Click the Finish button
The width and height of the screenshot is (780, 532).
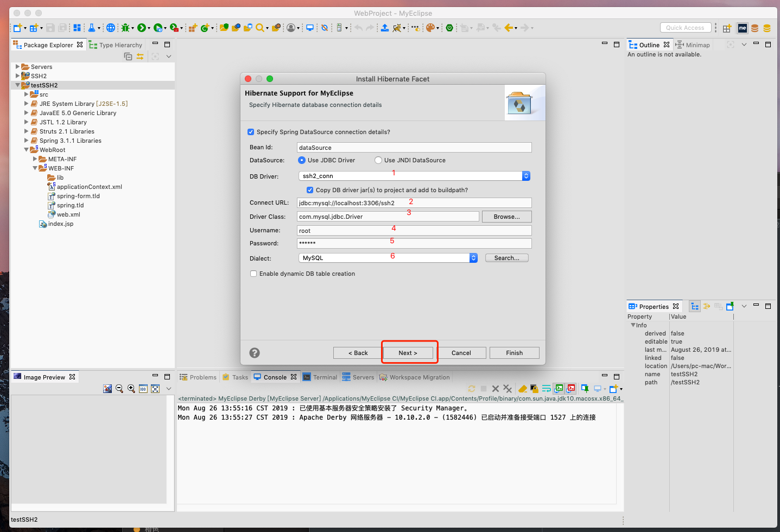click(x=515, y=353)
